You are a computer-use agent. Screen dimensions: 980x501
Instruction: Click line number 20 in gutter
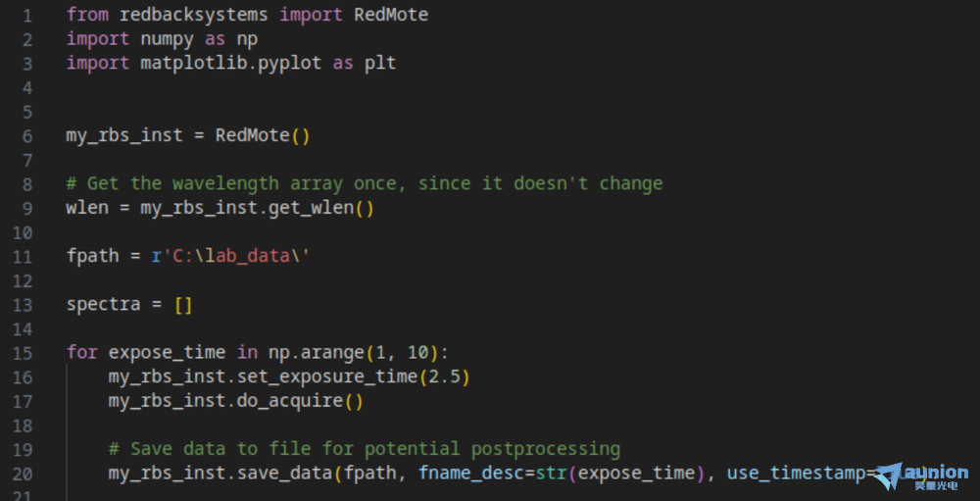[x=22, y=475]
